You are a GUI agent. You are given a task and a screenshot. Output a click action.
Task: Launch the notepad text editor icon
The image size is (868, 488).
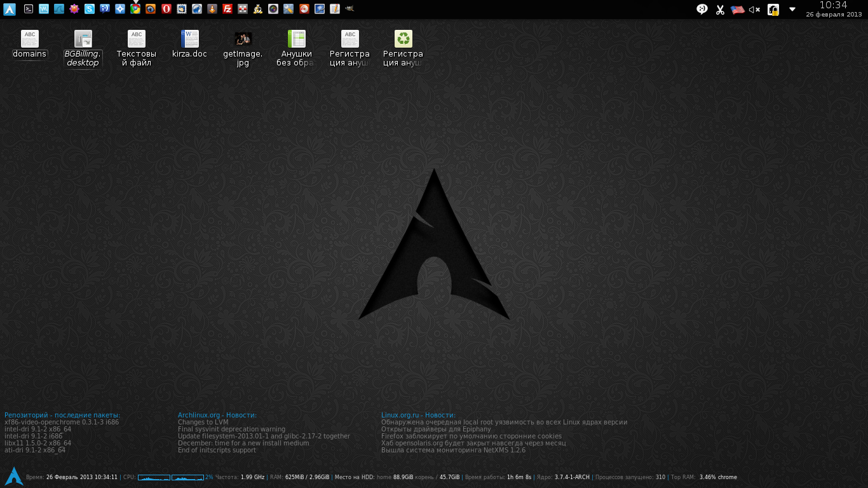(334, 9)
